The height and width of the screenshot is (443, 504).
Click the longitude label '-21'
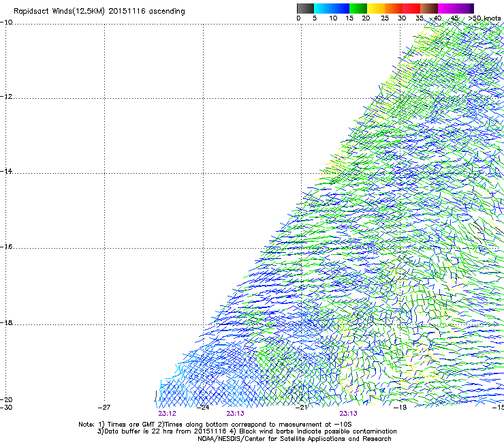(x=301, y=408)
